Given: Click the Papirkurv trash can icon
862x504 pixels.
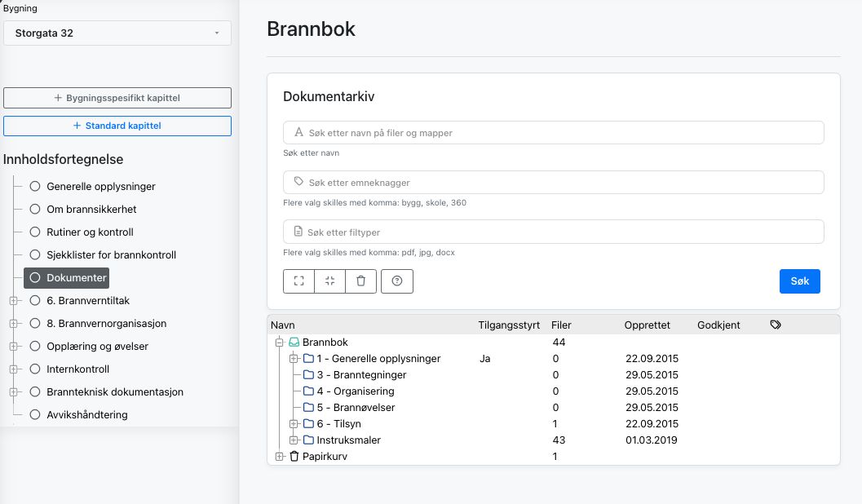Looking at the screenshot, I should (294, 456).
